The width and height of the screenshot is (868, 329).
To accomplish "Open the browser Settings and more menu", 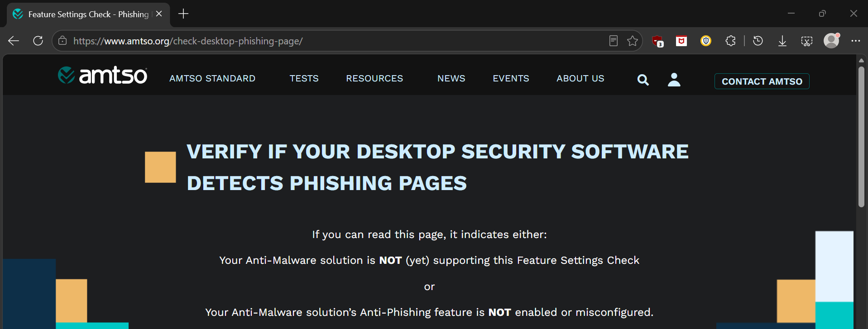I will coord(855,41).
